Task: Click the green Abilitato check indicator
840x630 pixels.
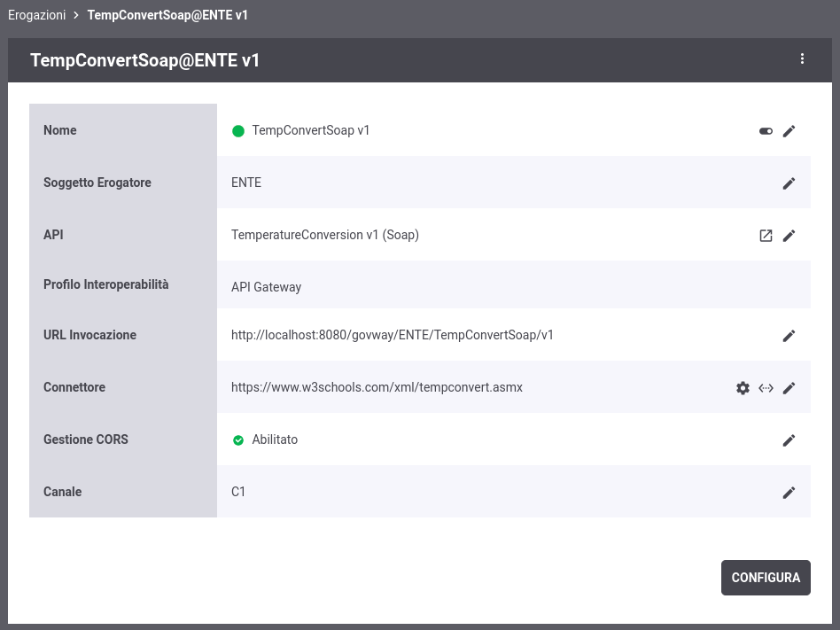Action: coord(237,440)
